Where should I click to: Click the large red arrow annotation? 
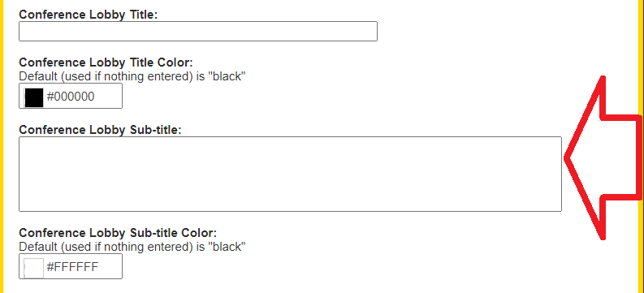pyautogui.click(x=603, y=158)
